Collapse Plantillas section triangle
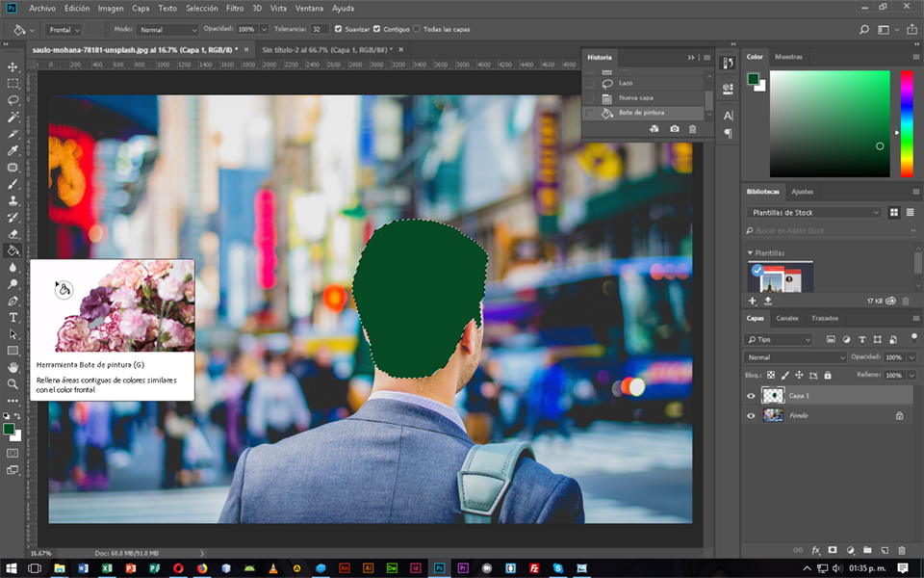924x578 pixels. 750,253
